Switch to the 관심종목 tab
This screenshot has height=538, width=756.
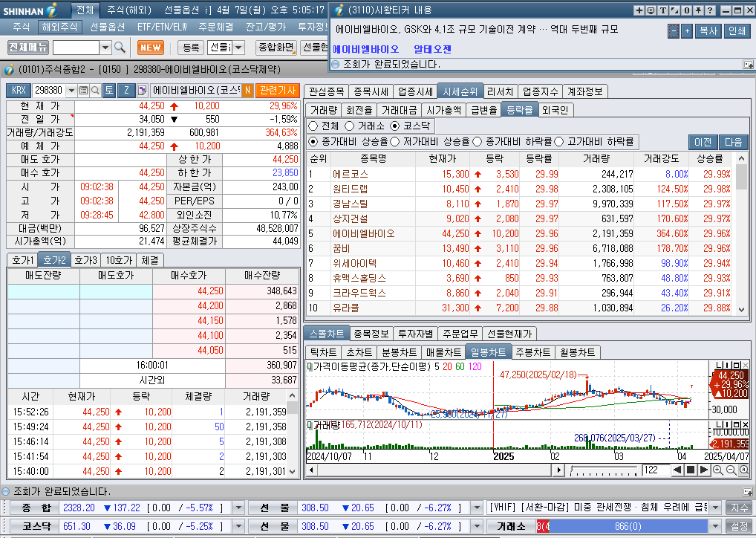point(327,91)
